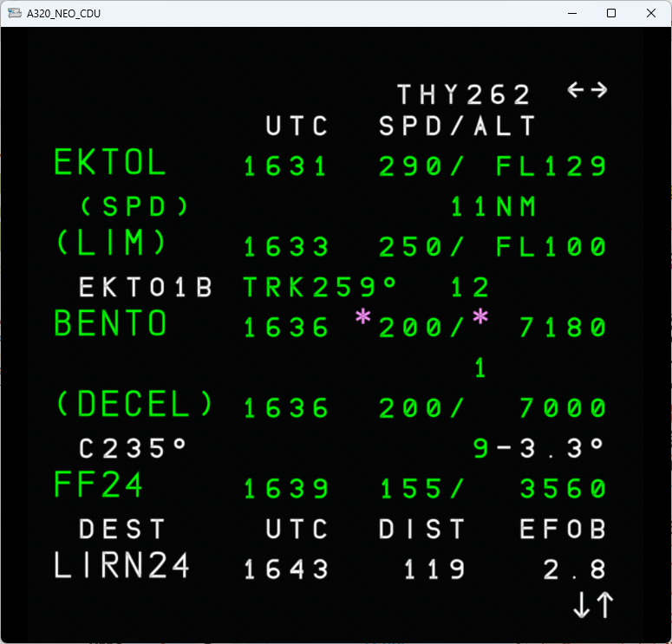Image resolution: width=672 pixels, height=644 pixels.
Task: Close the A320_NEO_CDU window
Action: pos(651,13)
